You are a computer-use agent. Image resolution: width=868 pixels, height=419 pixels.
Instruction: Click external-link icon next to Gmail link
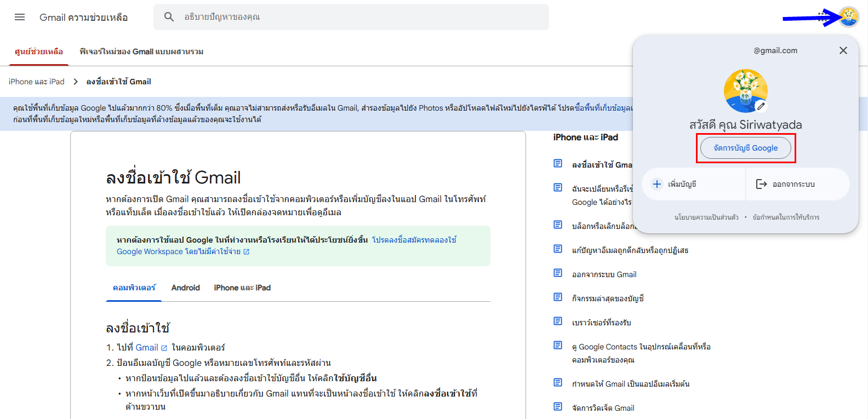click(x=164, y=348)
